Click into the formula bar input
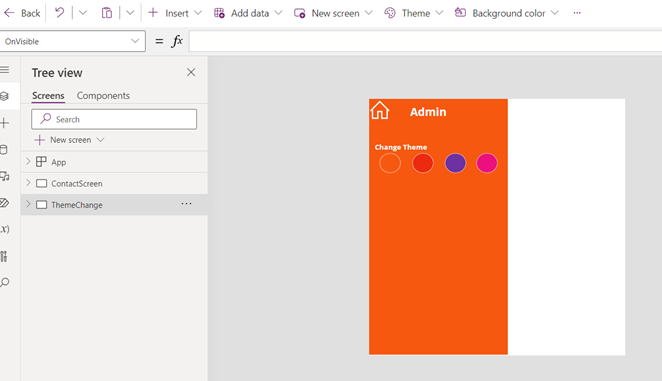Viewport: 662px width, 381px height. click(x=425, y=41)
